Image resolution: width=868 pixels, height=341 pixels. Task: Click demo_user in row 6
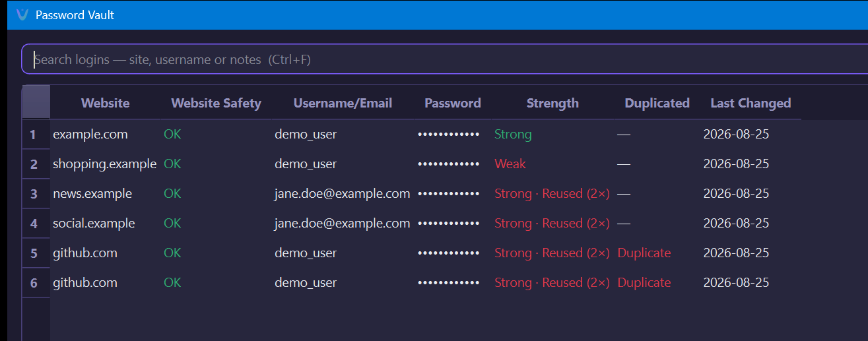point(306,283)
